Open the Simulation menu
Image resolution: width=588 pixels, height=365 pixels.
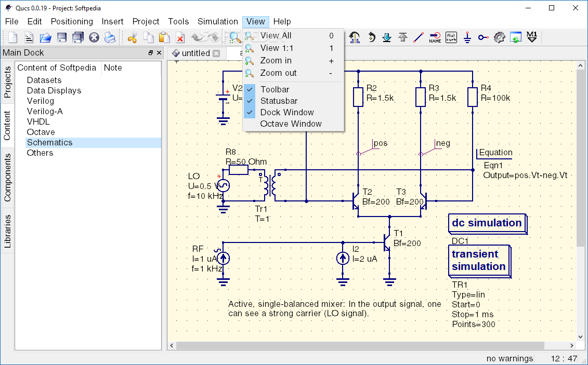(x=218, y=22)
